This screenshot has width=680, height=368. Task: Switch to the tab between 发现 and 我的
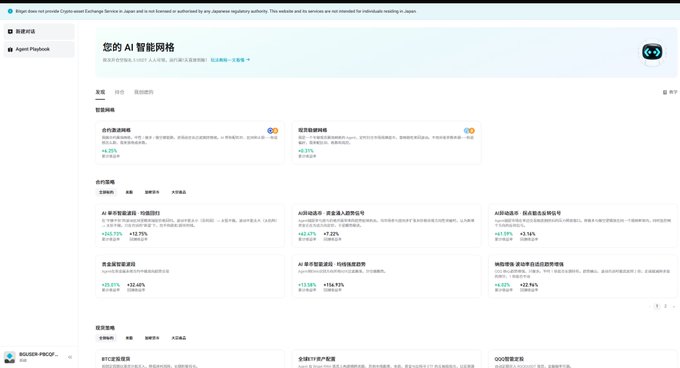pos(119,92)
